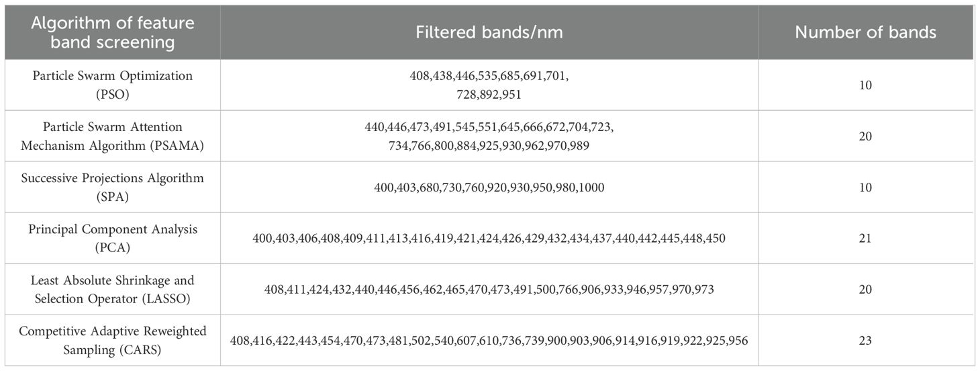The image size is (980, 371).
Task: Click the band count 10 in PSO row
Action: click(865, 85)
